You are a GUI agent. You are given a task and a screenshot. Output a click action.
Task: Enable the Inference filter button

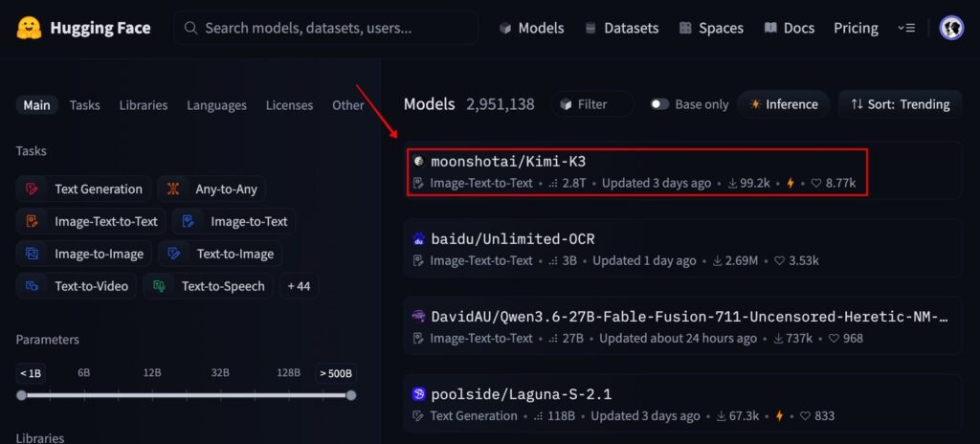click(x=784, y=104)
